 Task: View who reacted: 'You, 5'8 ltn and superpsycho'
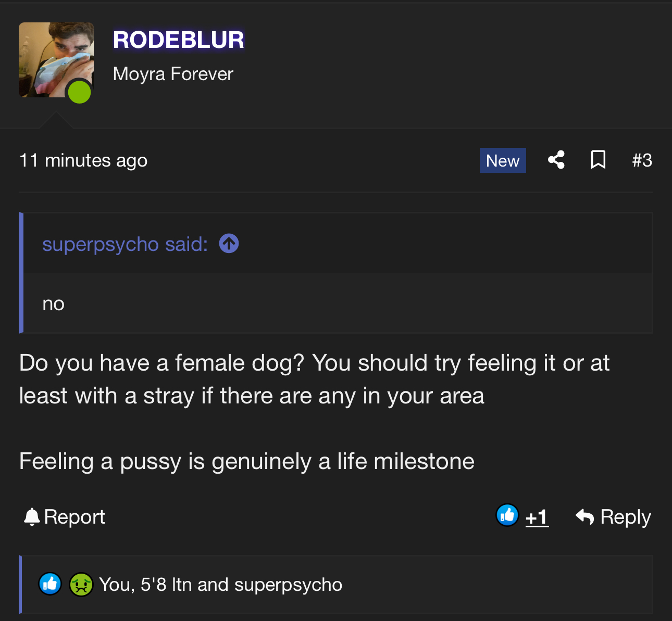pyautogui.click(x=220, y=585)
